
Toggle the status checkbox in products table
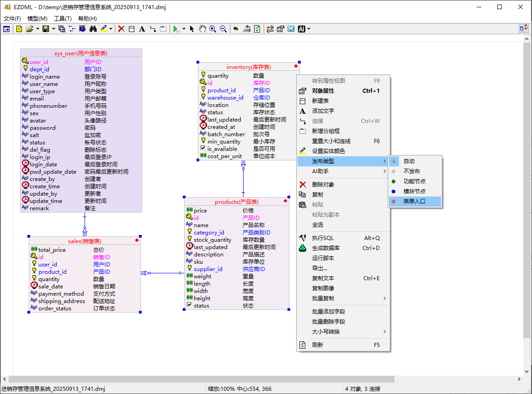[189, 305]
